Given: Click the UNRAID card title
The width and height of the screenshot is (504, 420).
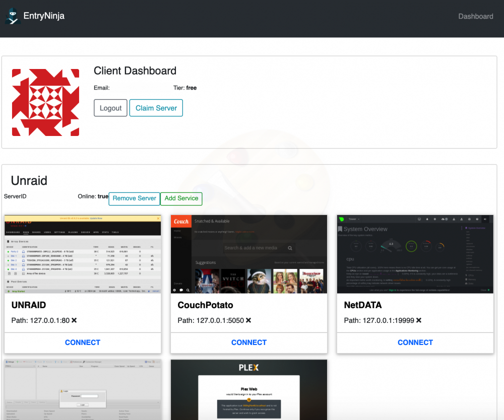Looking at the screenshot, I should point(29,305).
